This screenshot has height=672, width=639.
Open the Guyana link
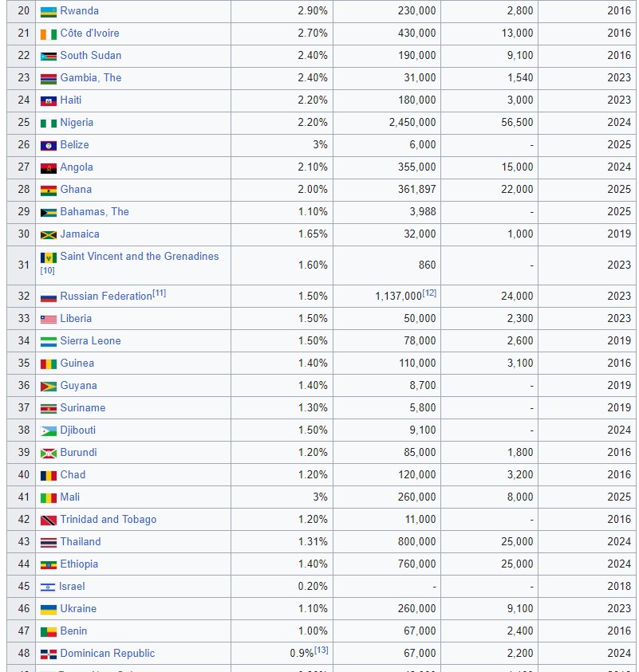pos(78,385)
